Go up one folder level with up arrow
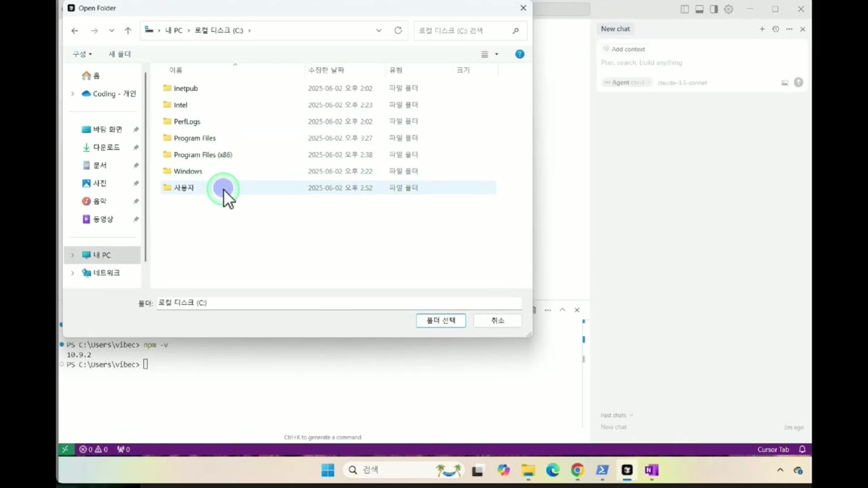The width and height of the screenshot is (868, 488). point(128,30)
